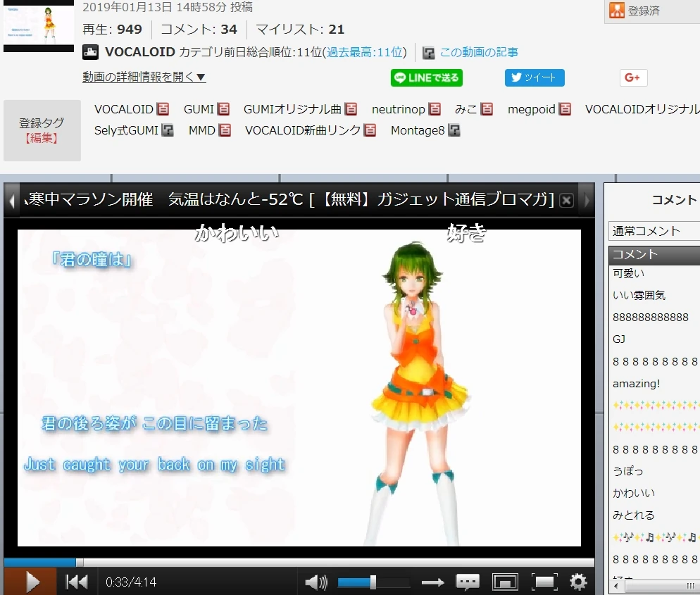Image resolution: width=700 pixels, height=595 pixels.
Task: Open article icon for Sely式GUMI tag
Action: tap(168, 130)
